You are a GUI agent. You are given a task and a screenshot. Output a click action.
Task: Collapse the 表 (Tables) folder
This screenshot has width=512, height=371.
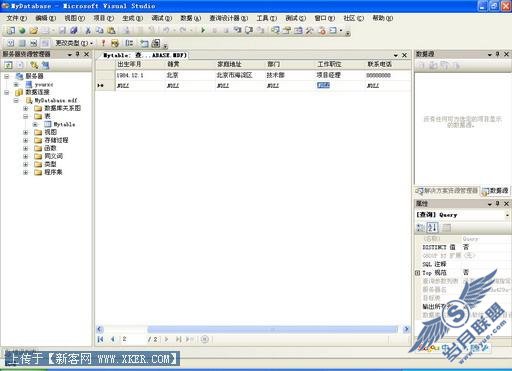[26, 116]
